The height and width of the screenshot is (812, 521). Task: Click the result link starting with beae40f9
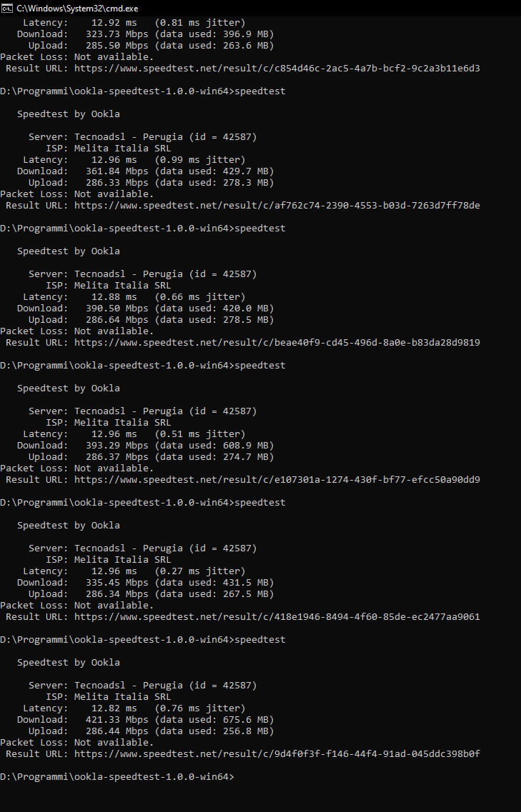point(277,343)
